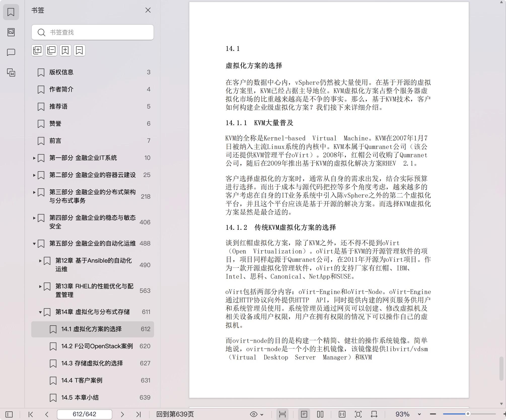Click heading 14.1.2 传统KVM虚拟化方案的选择
Image resolution: width=506 pixels, height=420 pixels.
281,227
